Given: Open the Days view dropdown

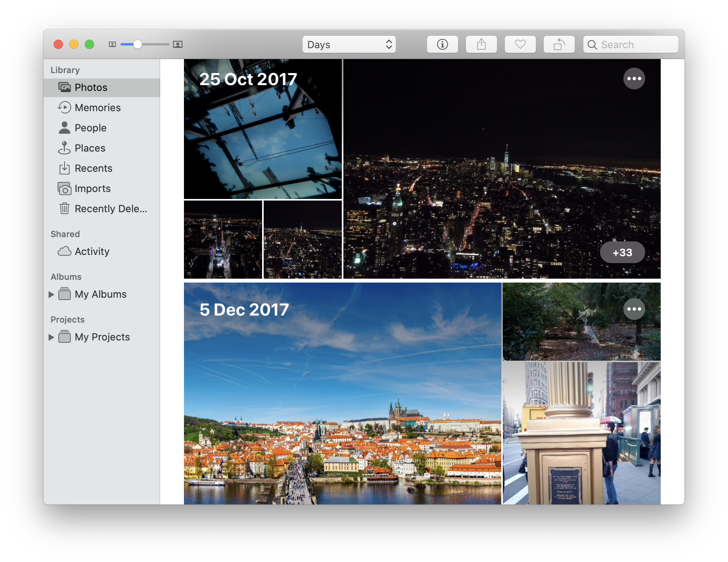Looking at the screenshot, I should coord(349,44).
